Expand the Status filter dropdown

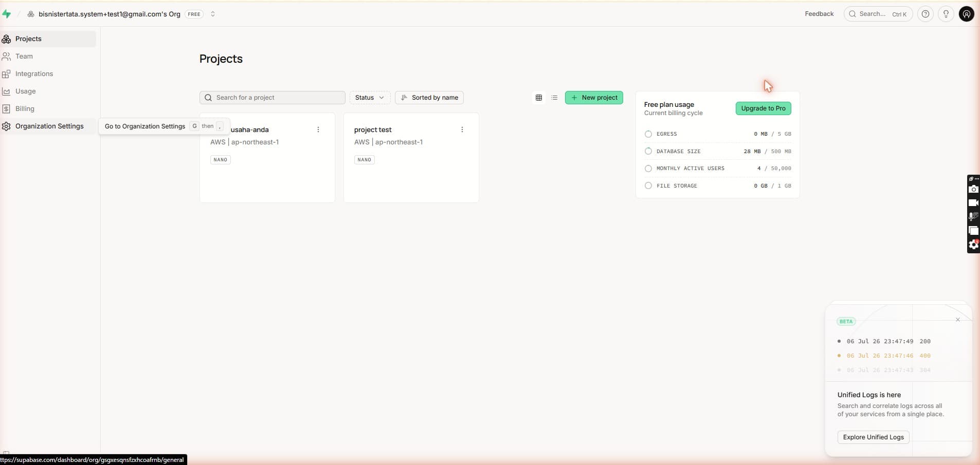[x=370, y=98]
